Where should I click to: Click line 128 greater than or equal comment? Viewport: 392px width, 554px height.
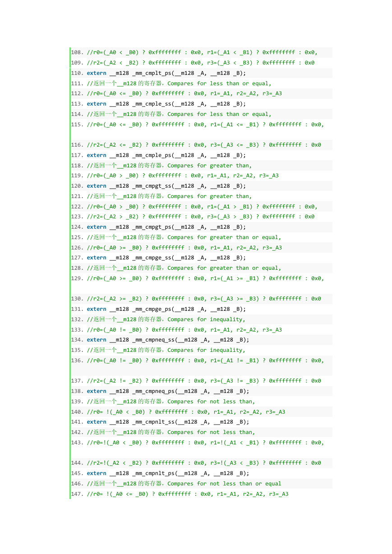pyautogui.click(x=184, y=268)
